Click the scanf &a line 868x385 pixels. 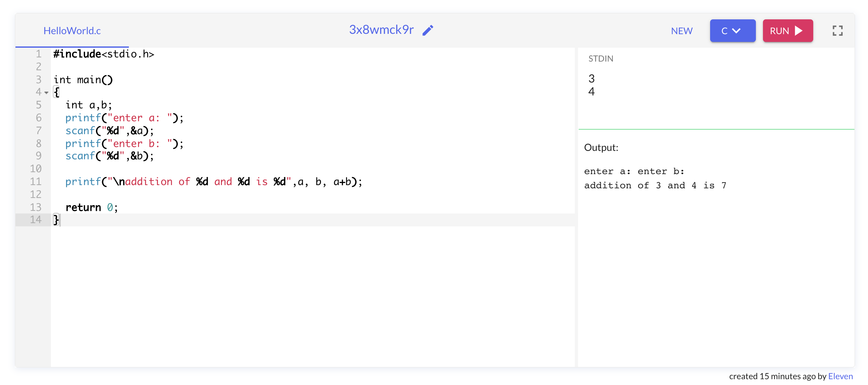coord(110,131)
